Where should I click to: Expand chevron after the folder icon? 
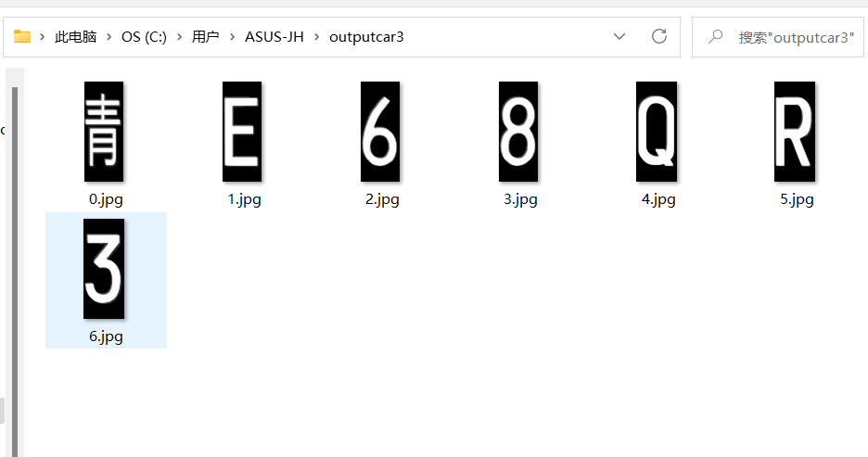tap(42, 37)
